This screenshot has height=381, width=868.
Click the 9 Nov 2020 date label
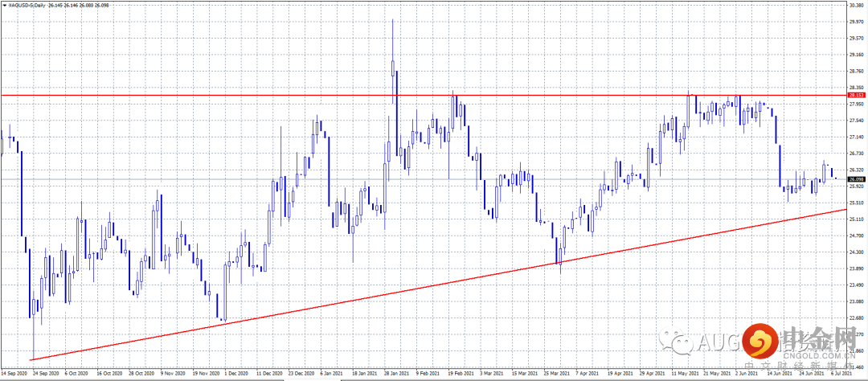tap(174, 373)
